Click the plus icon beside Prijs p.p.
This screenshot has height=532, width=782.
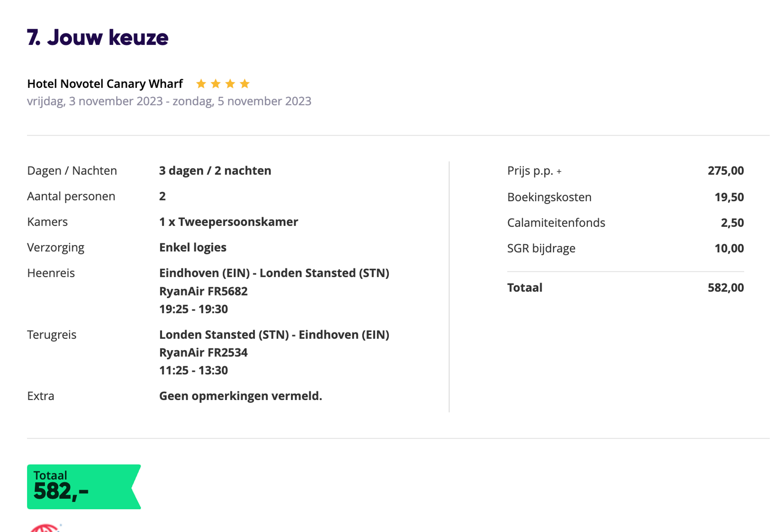(559, 172)
